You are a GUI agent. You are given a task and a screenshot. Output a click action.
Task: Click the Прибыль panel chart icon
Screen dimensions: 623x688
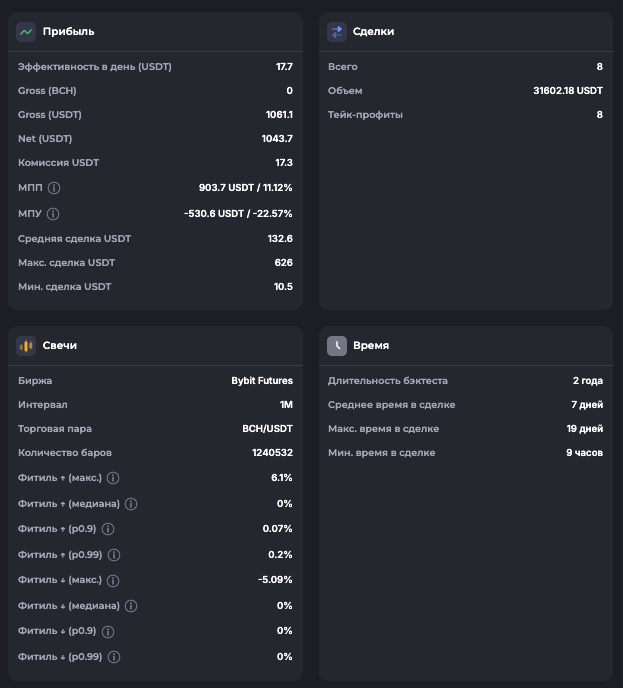tap(26, 31)
